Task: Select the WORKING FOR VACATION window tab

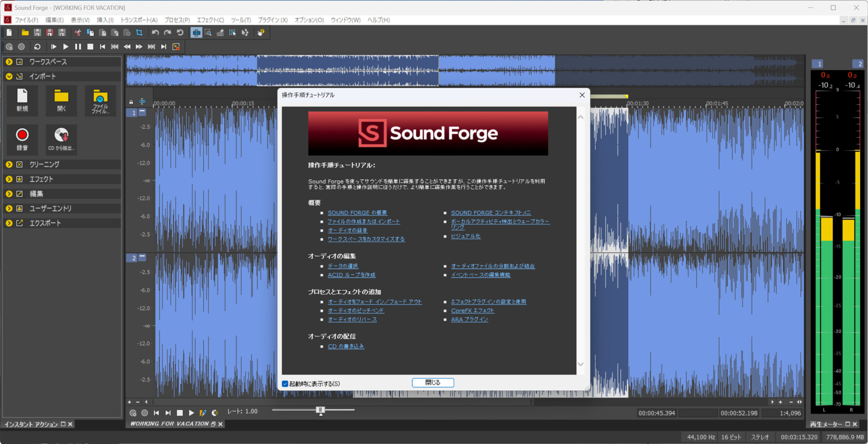Action: click(170, 424)
